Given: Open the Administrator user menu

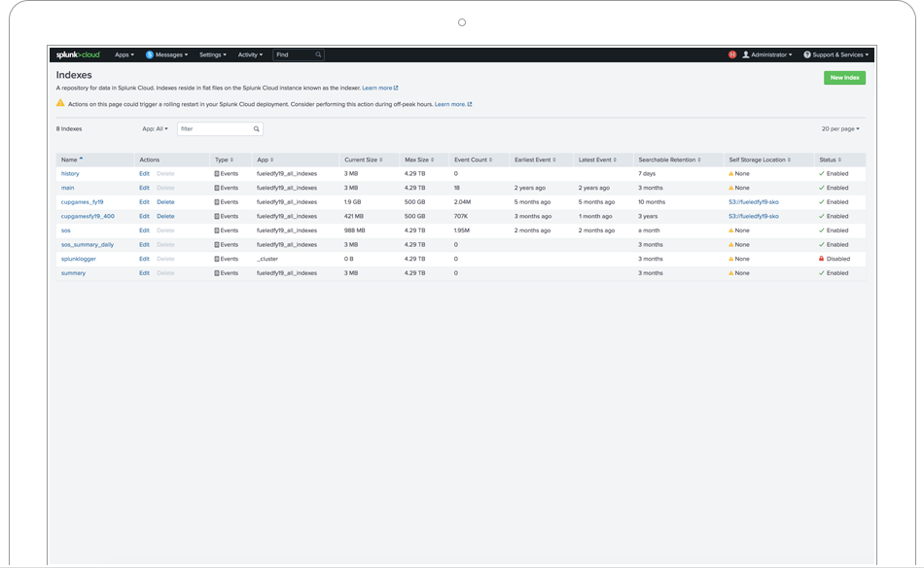Looking at the screenshot, I should pos(767,54).
